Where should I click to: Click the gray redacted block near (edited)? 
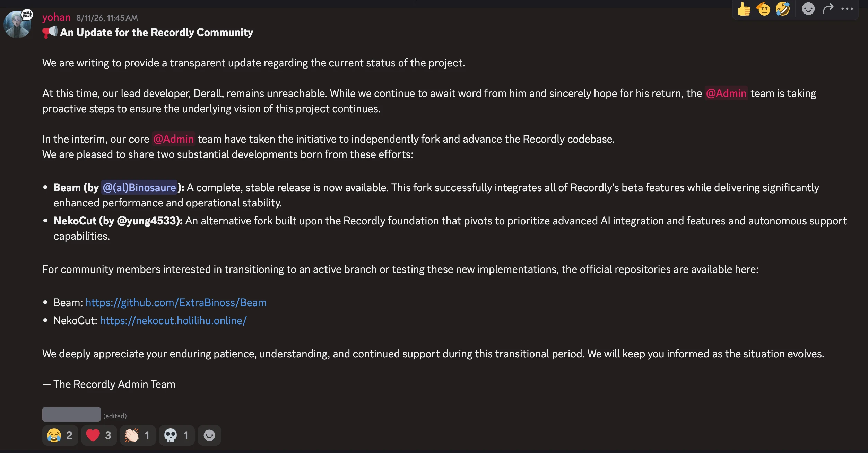(71, 415)
